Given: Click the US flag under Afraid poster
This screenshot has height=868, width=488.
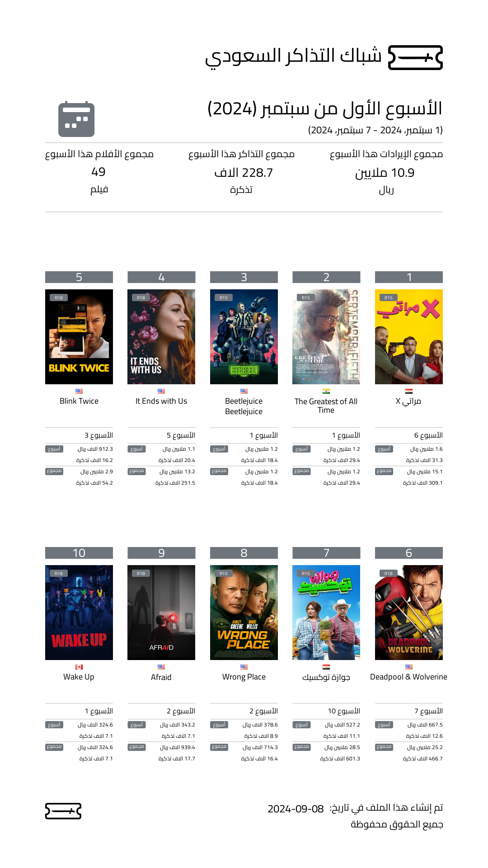Looking at the screenshot, I should point(161,667).
